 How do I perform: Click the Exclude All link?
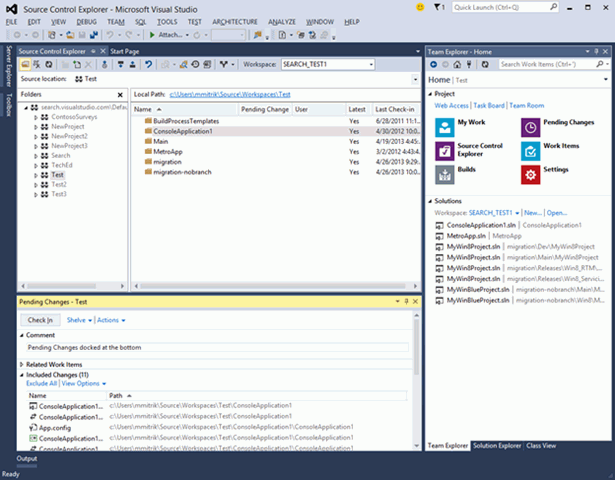(42, 384)
